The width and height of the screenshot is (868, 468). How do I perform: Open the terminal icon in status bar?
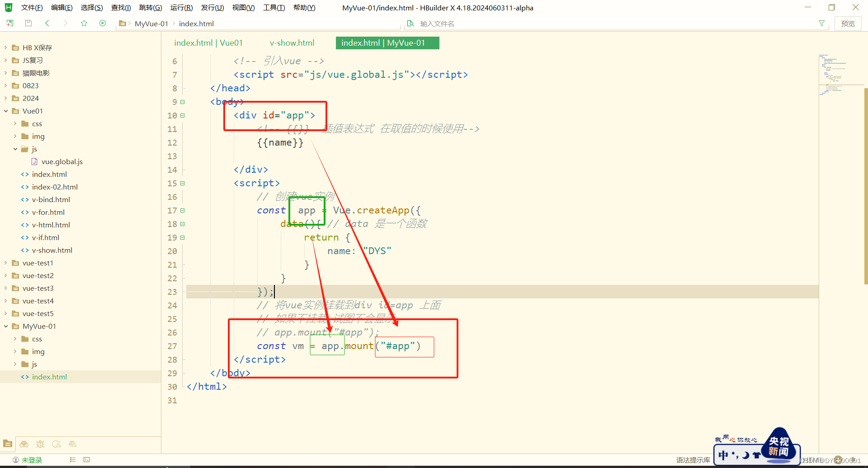[x=87, y=459]
